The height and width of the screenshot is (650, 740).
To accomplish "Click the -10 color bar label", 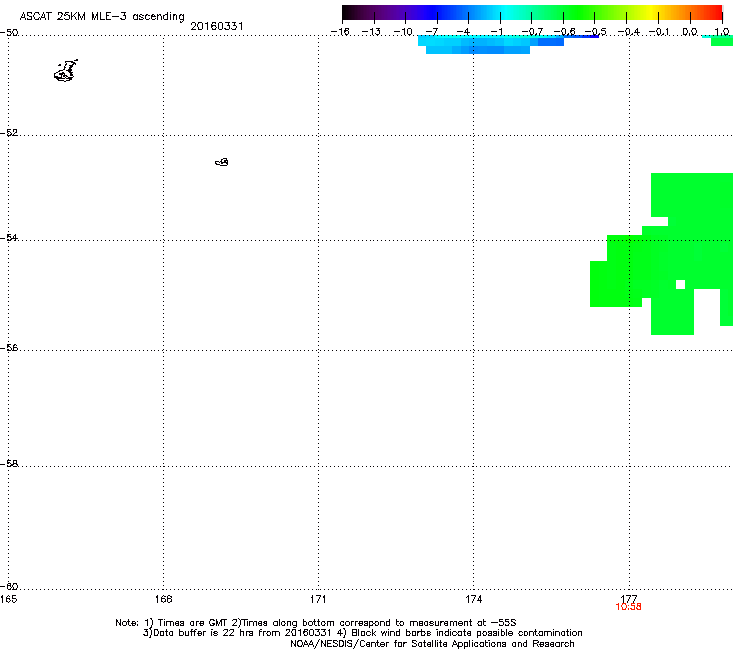I will [x=403, y=32].
